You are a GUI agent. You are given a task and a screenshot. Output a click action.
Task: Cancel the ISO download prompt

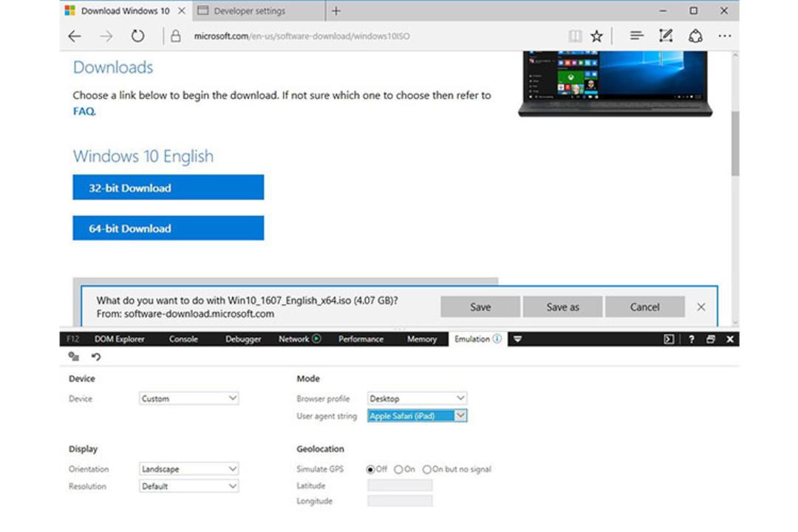[x=645, y=307]
